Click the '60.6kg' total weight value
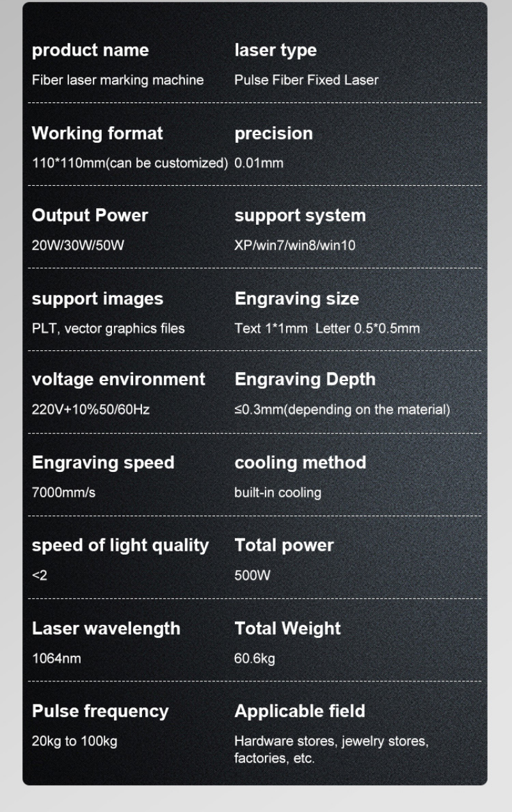Image resolution: width=512 pixels, height=812 pixels. pyautogui.click(x=254, y=658)
